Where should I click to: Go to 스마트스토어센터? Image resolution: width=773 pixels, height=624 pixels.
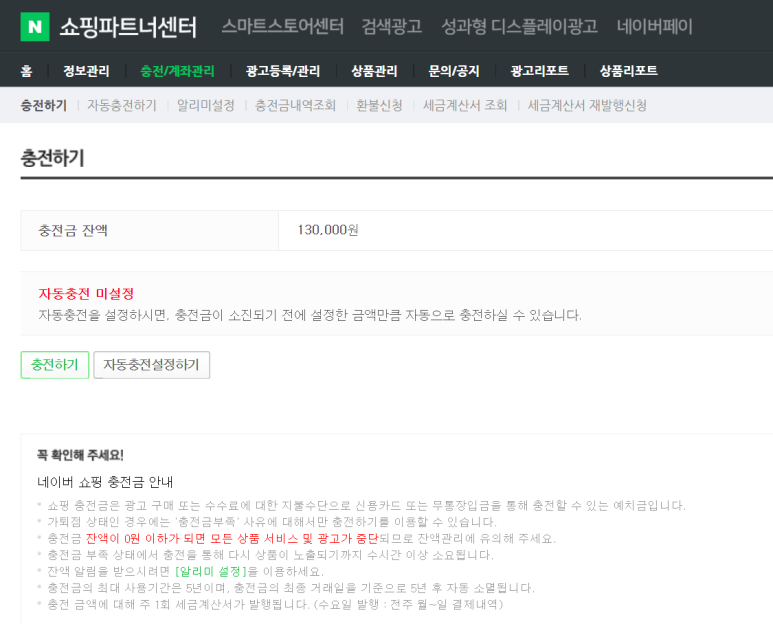coord(282,26)
